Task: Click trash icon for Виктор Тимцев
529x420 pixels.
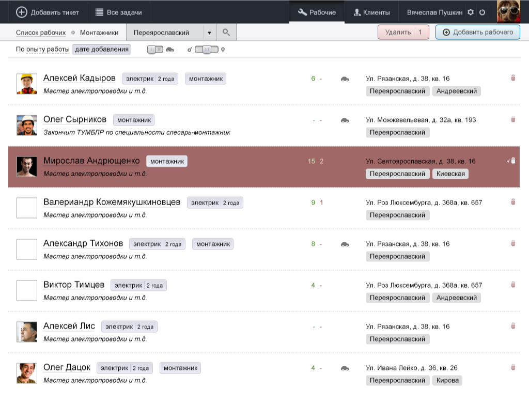Action: (513, 285)
